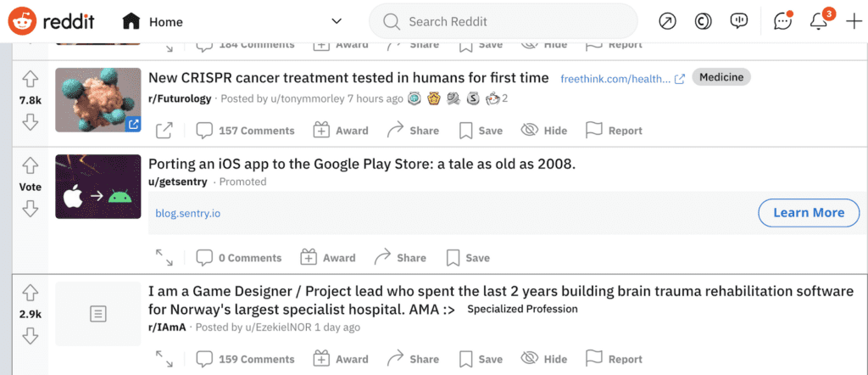Open r/Futurology subreddit link
The image size is (868, 375).
pyautogui.click(x=180, y=98)
